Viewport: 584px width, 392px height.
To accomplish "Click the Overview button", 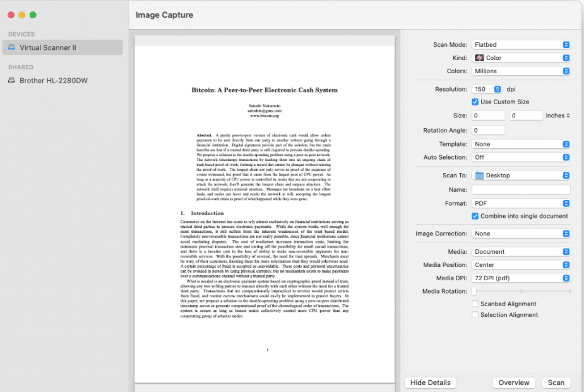I will pos(514,383).
